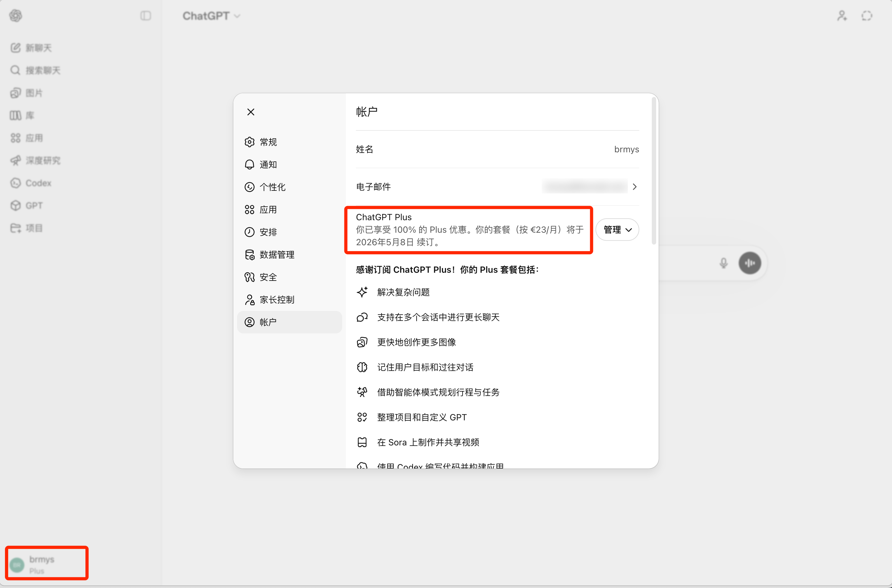
Task: Launch 深度研究 (deep research)
Action: click(x=42, y=160)
